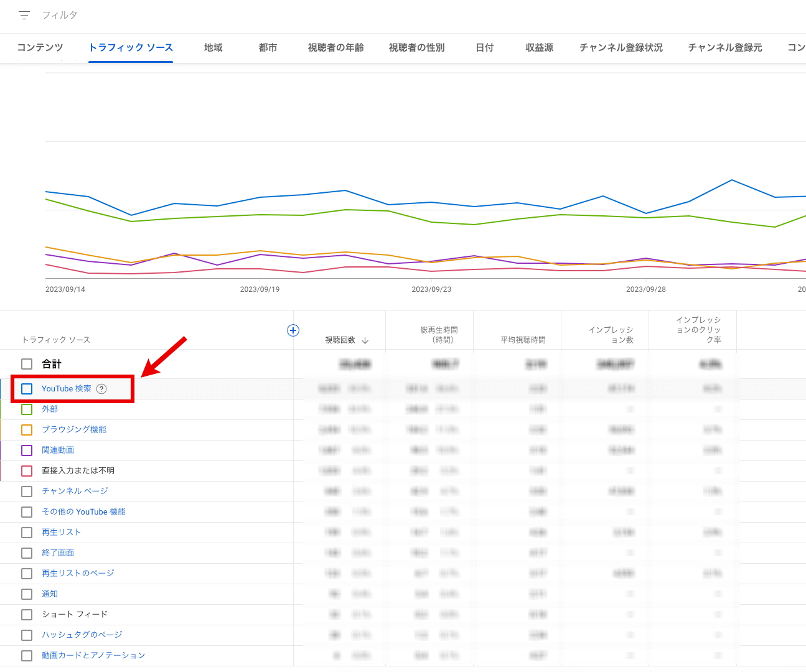This screenshot has height=672, width=806.
Task: Click the インプレッション数 column header
Action: click(611, 335)
